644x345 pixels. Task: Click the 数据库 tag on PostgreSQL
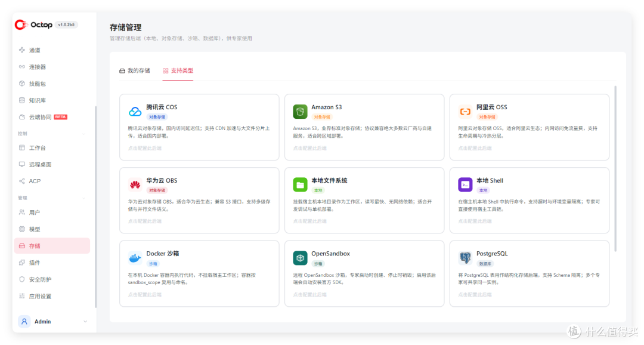tap(485, 264)
